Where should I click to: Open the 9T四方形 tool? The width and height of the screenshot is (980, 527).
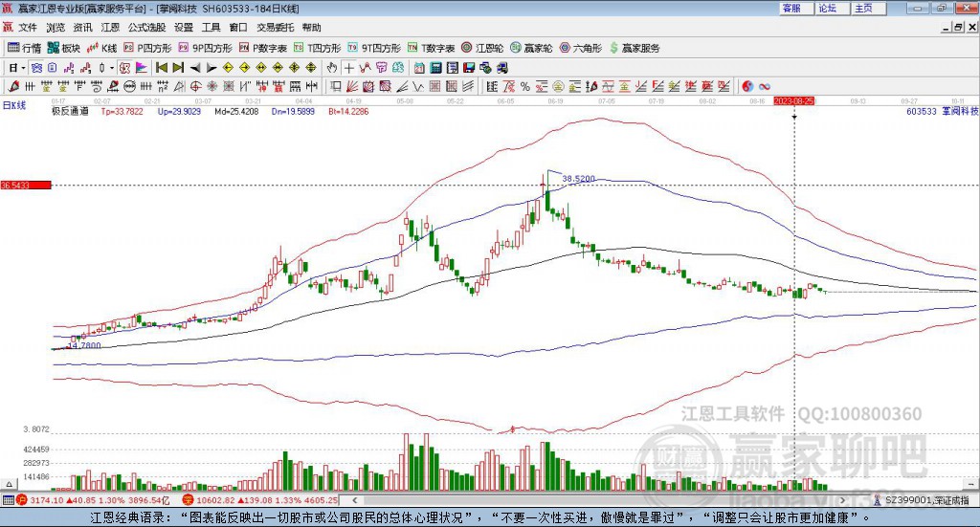point(374,48)
